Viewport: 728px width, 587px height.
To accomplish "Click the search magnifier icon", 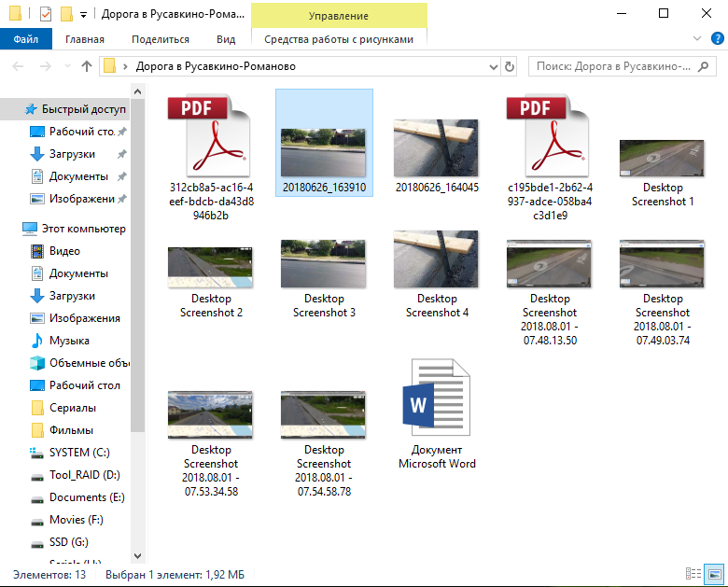I will click(704, 66).
